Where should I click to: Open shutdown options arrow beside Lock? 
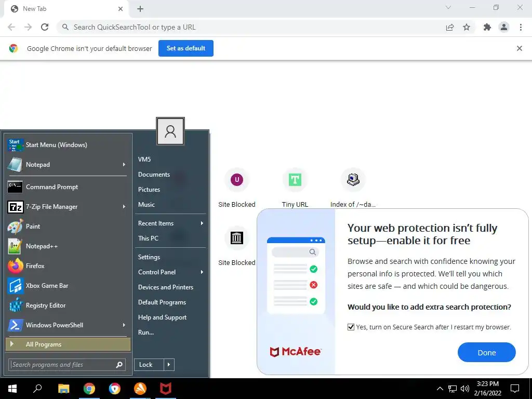[169, 365]
